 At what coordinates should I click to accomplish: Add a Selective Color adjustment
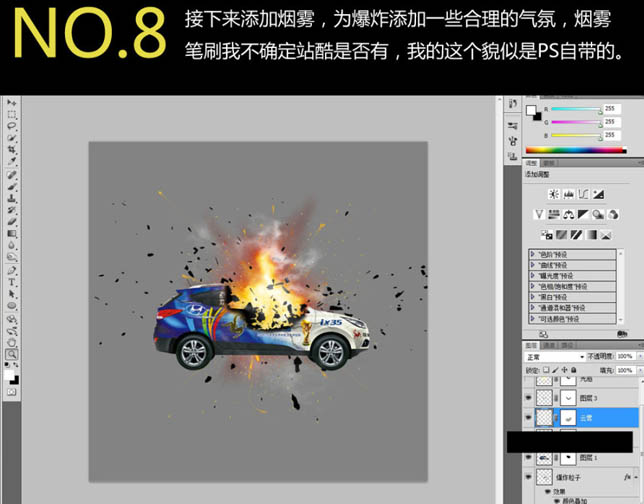(x=606, y=235)
